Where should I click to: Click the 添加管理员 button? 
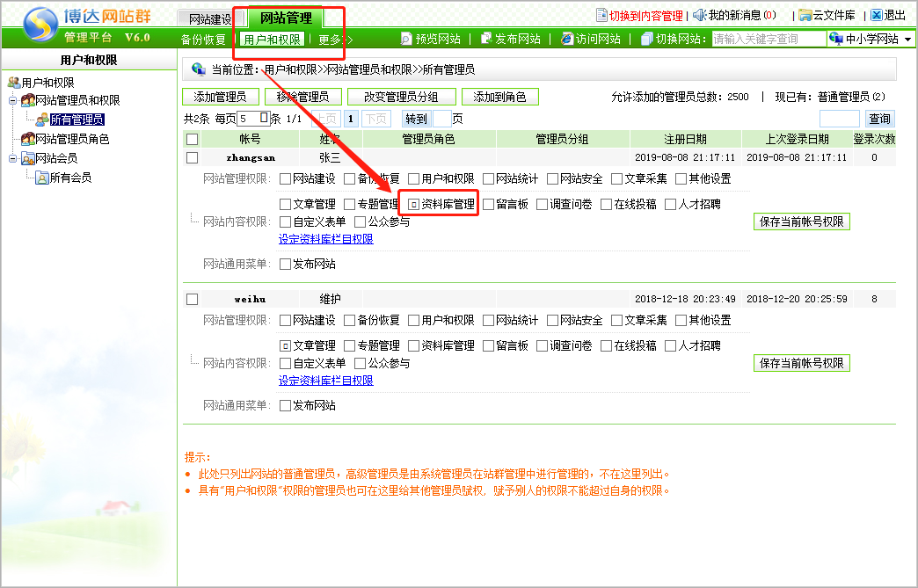point(220,98)
